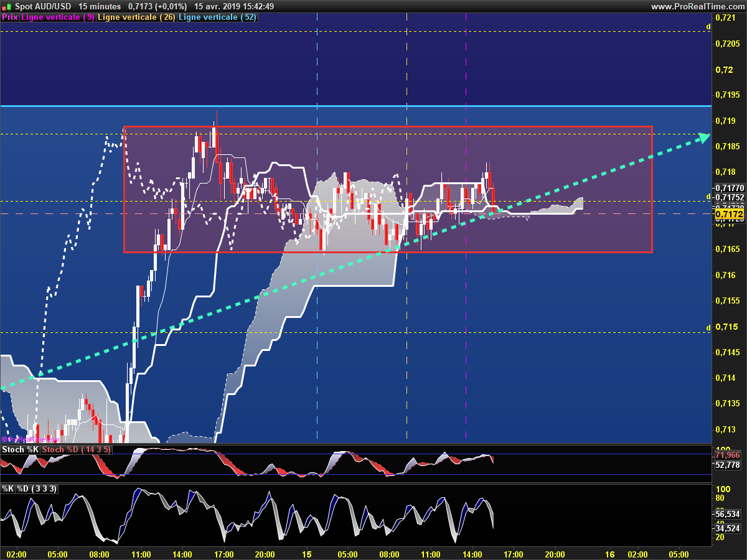Click the 0,721 price axis label
The width and height of the screenshot is (747, 560).
pos(726,17)
